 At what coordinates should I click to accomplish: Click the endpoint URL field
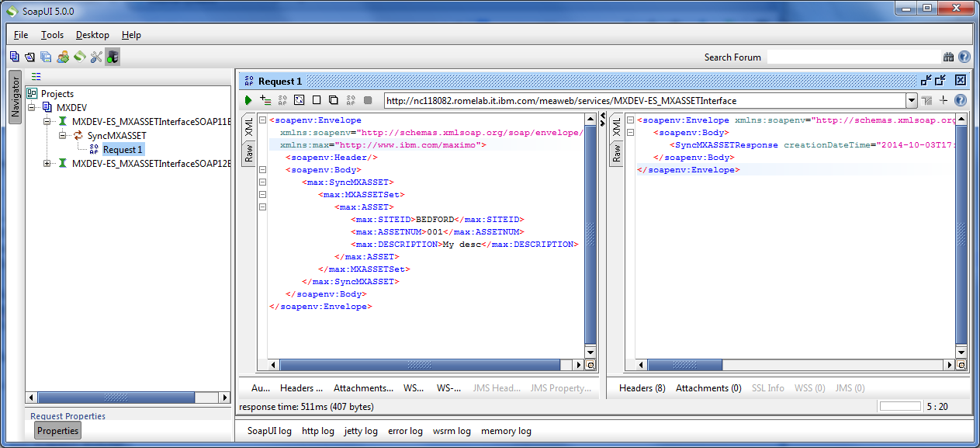pyautogui.click(x=645, y=101)
